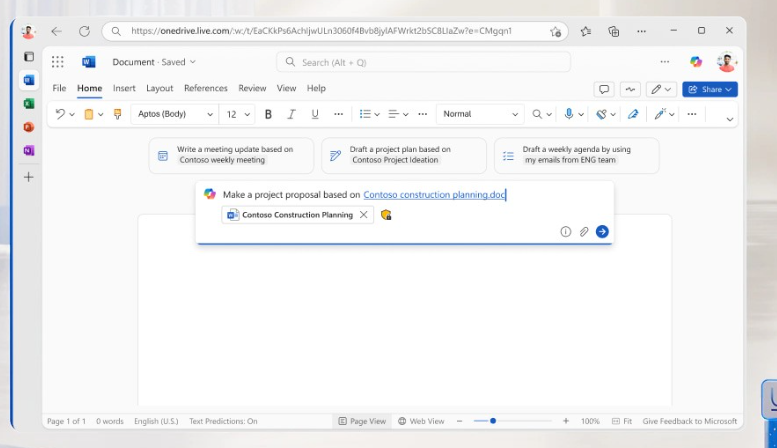Switch to the Review tab

252,88
